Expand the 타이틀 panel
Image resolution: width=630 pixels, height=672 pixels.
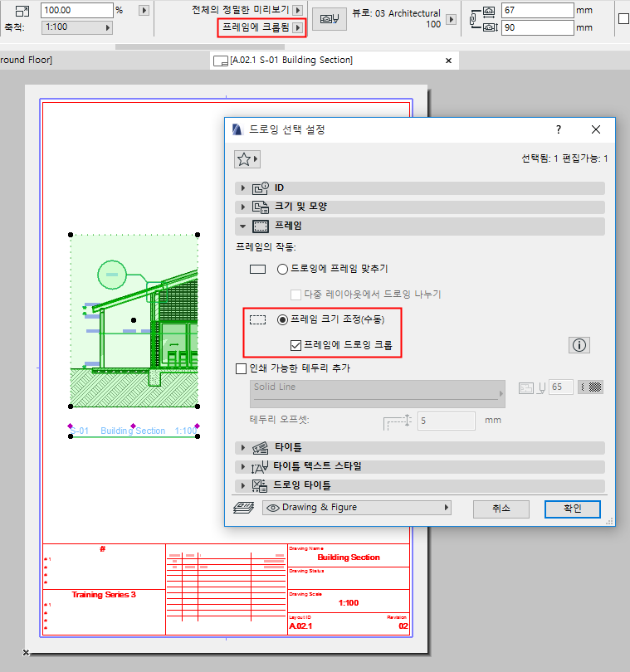point(243,448)
